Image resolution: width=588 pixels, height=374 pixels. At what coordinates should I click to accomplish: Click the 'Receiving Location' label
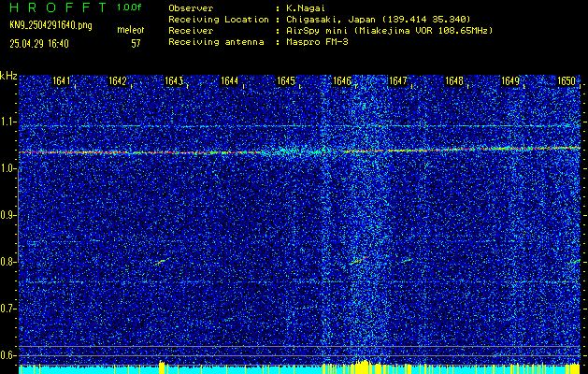tap(219, 20)
